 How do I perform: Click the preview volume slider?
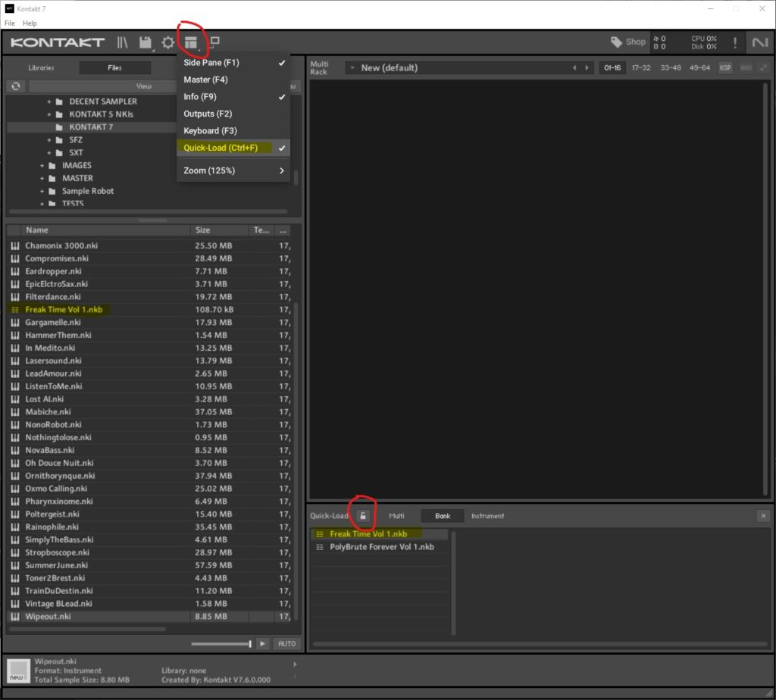[x=221, y=643]
